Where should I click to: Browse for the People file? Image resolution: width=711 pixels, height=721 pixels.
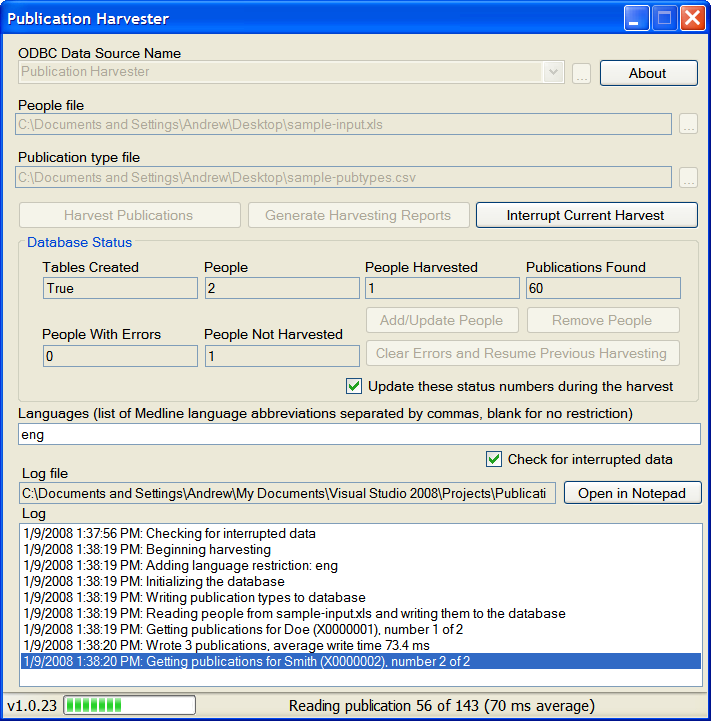coord(688,124)
